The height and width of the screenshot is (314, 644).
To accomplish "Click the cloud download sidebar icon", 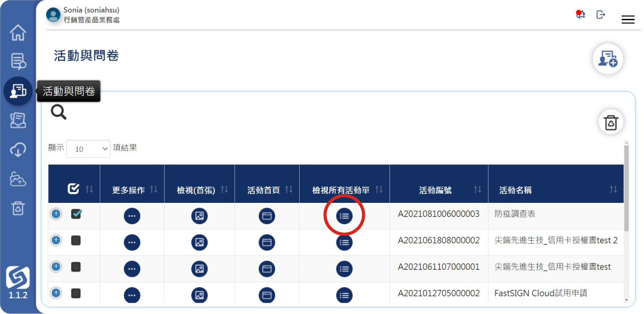I will click(18, 150).
